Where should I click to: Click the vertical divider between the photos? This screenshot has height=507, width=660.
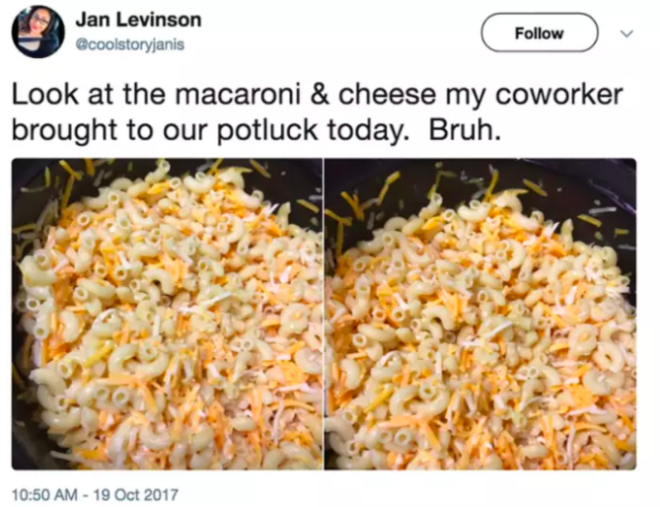[x=323, y=314]
